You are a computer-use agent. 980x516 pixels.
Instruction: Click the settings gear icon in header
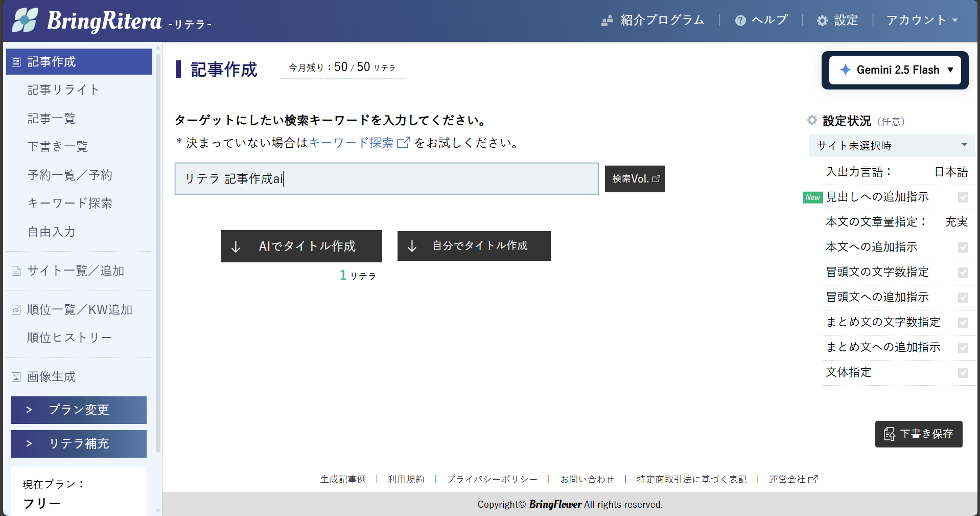click(x=822, y=20)
